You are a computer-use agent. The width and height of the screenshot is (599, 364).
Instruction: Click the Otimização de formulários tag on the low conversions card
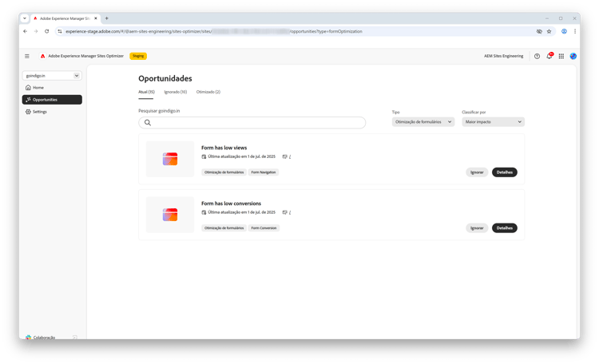click(x=224, y=228)
